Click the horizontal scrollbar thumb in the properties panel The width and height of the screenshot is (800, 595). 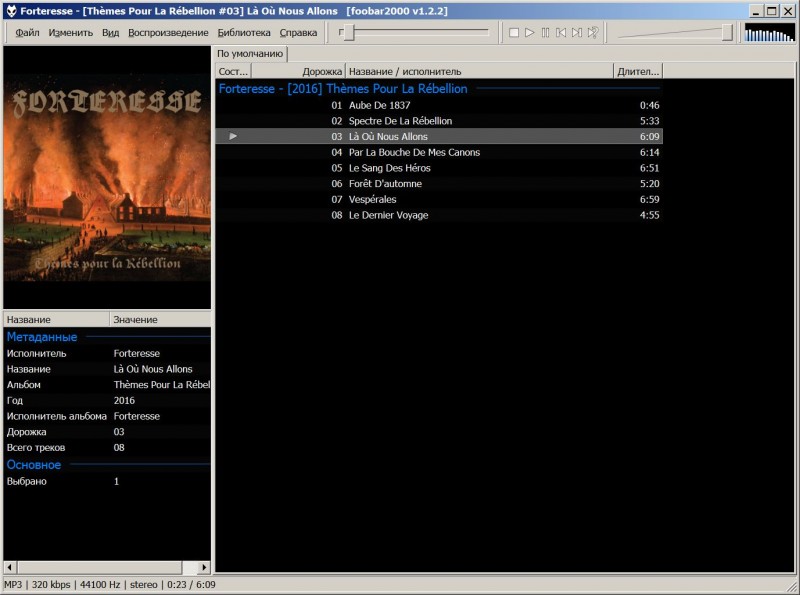(99, 567)
